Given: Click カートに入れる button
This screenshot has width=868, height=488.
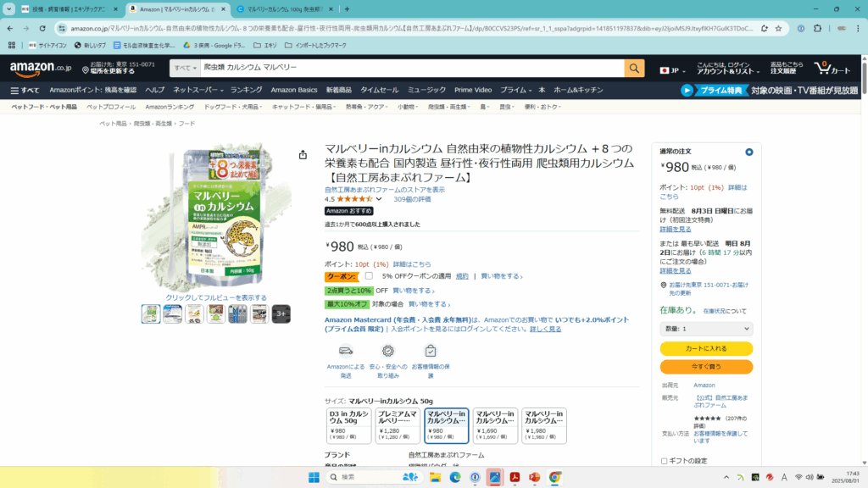Looking at the screenshot, I should 706,348.
